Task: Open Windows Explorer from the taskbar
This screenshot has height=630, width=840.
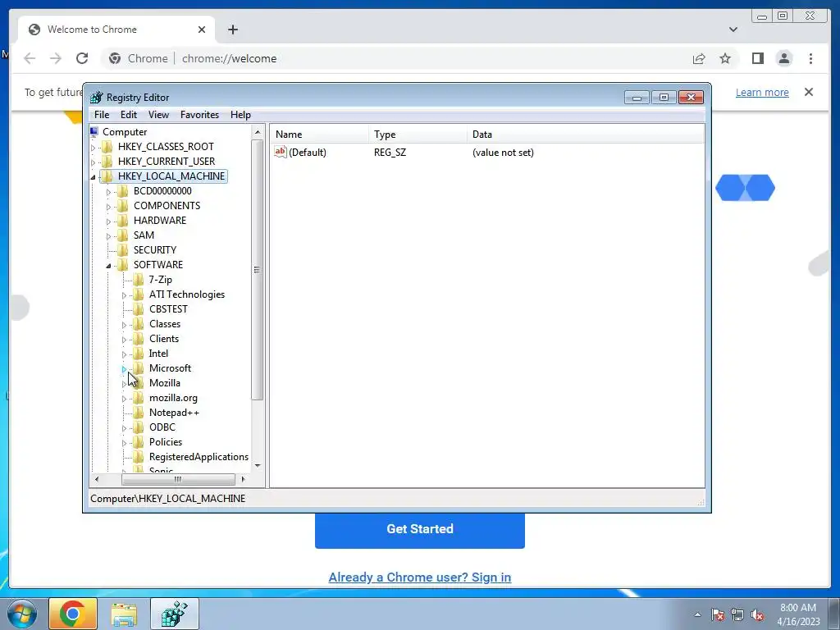Action: (x=124, y=614)
